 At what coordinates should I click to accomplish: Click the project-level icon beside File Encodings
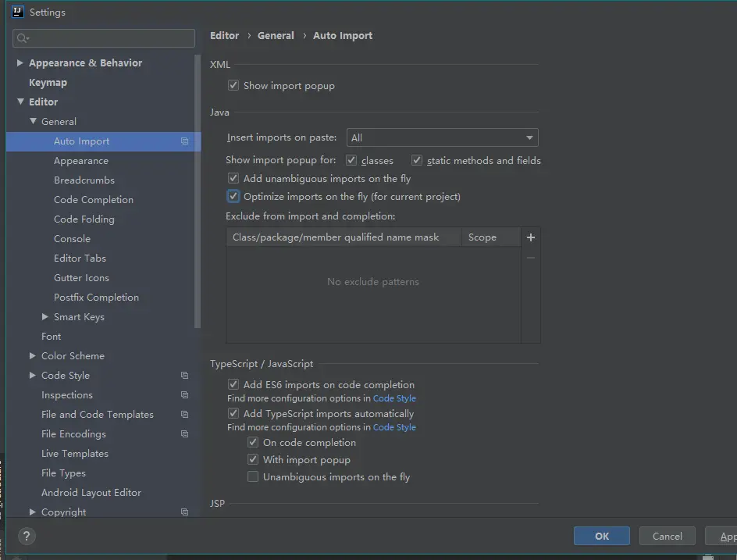[x=184, y=434]
